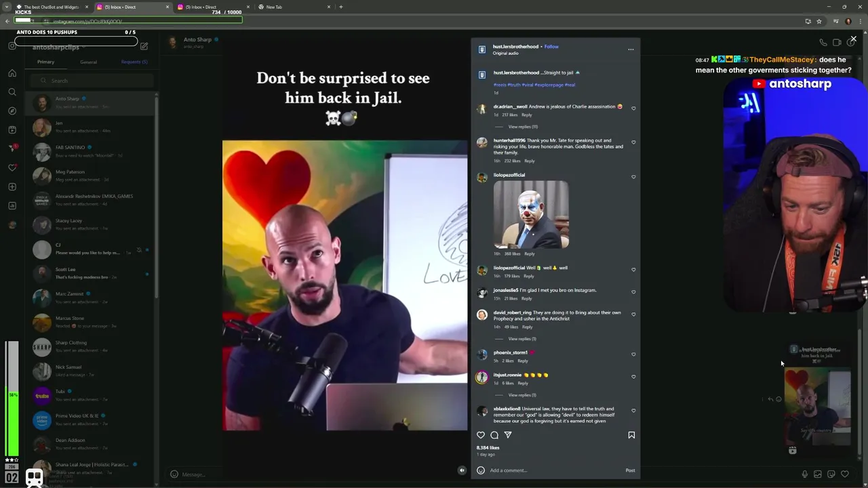Click Post to submit the comment

tap(630, 470)
